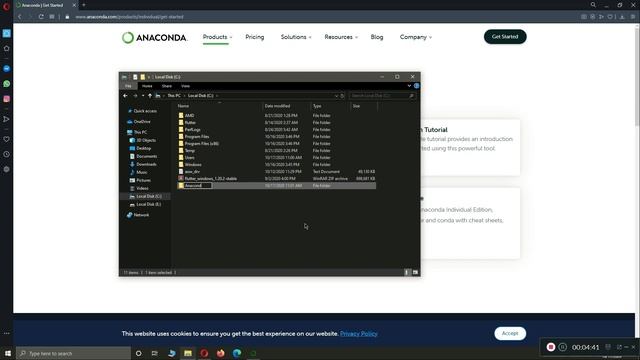Open the Share ribbon tab in File Explorer

point(167,86)
